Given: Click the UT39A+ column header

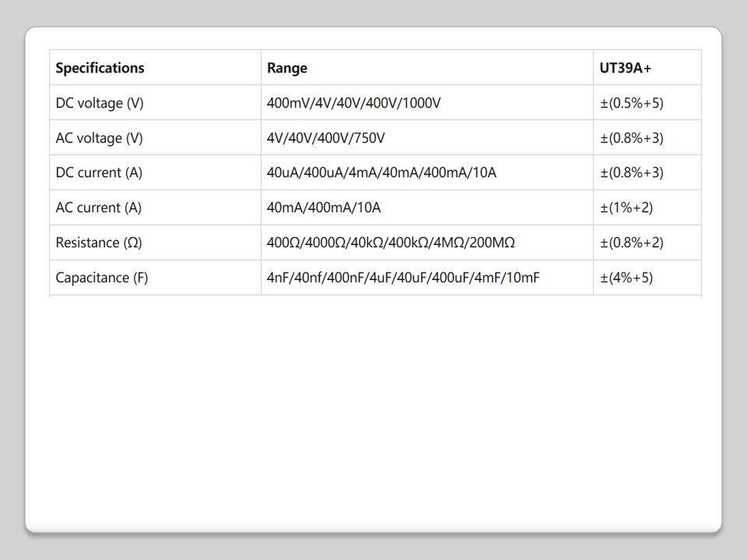Looking at the screenshot, I should pyautogui.click(x=626, y=68).
